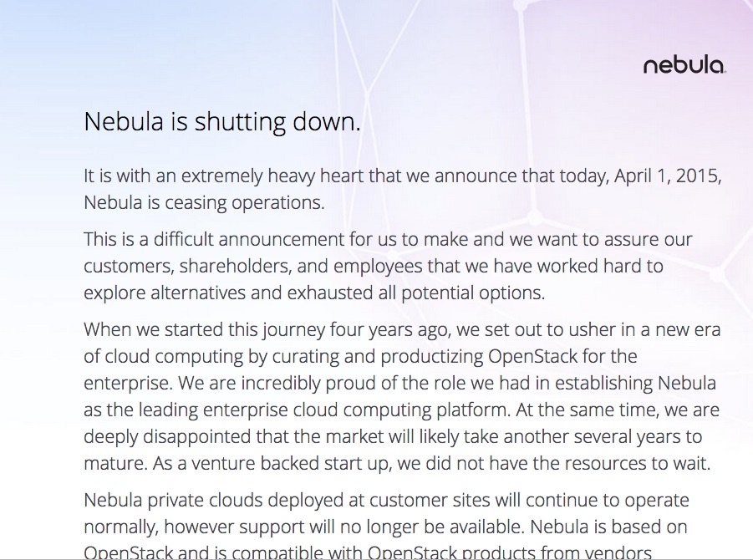This screenshot has height=560, width=753.
Task: Click the "Nebula is ceasing operations." line
Action: coord(203,203)
